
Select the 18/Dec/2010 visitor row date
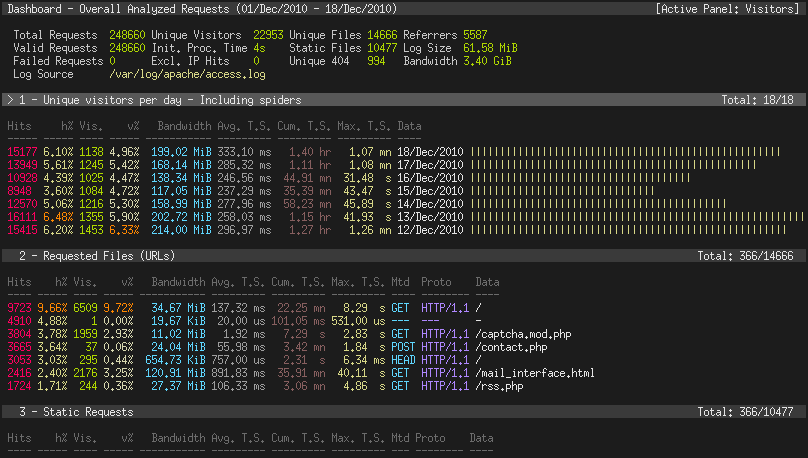(430, 152)
